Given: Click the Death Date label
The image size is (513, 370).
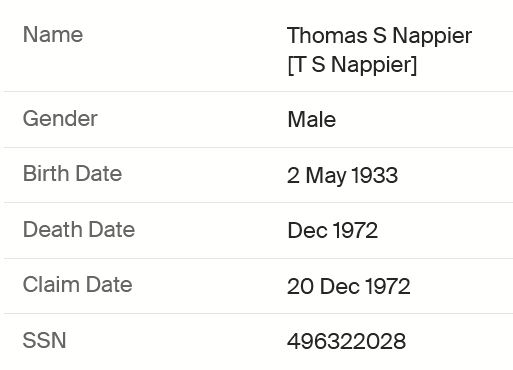Looking at the screenshot, I should pyautogui.click(x=79, y=230).
